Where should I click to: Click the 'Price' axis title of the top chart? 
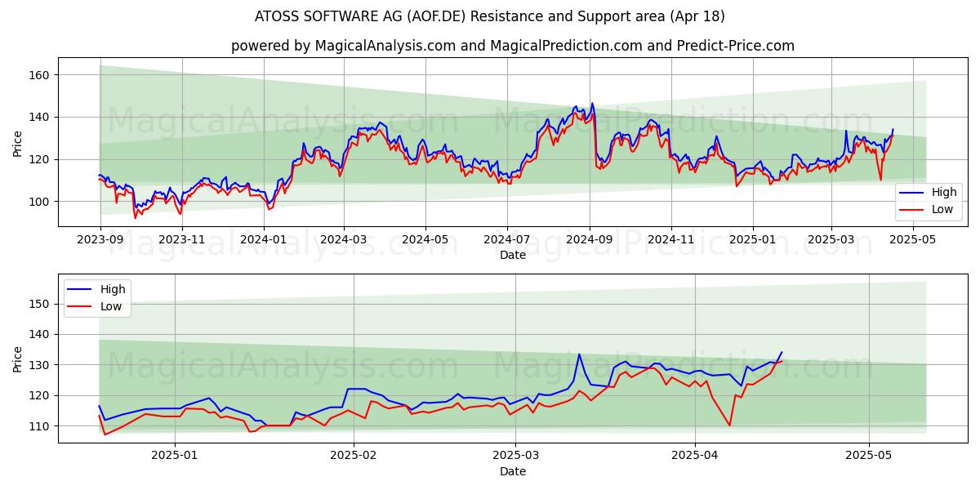point(18,142)
